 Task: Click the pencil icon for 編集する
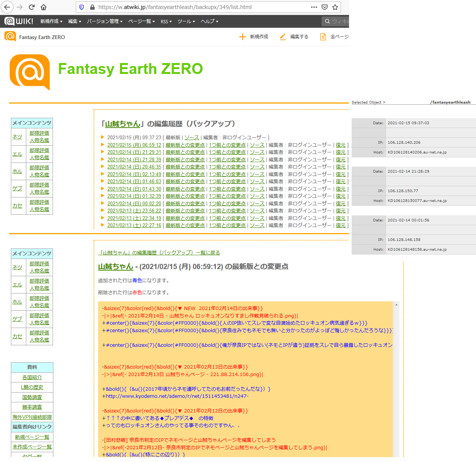click(x=283, y=37)
